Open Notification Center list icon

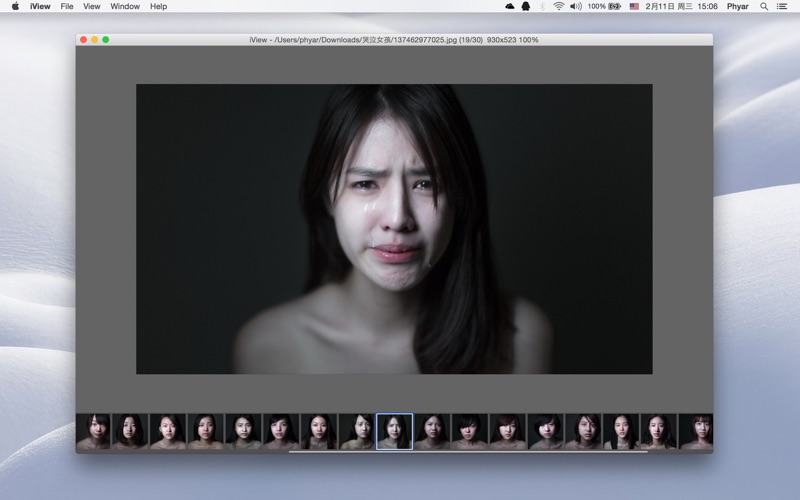coord(783,6)
